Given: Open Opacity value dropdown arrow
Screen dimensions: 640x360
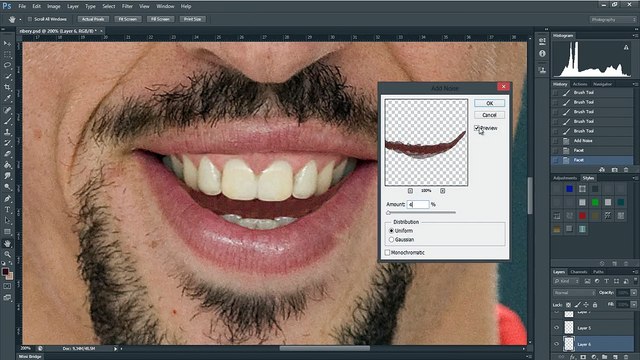Looking at the screenshot, I should [634, 293].
